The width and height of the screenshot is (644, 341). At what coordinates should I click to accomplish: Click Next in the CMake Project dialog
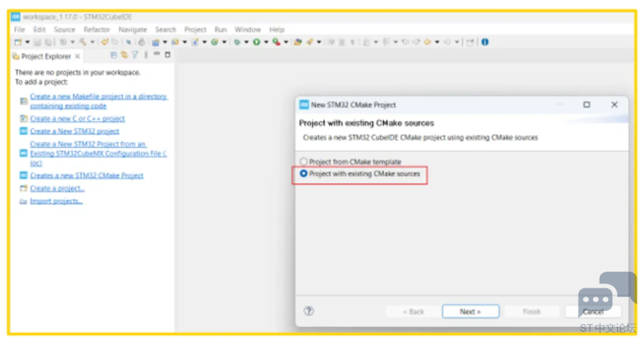click(471, 312)
